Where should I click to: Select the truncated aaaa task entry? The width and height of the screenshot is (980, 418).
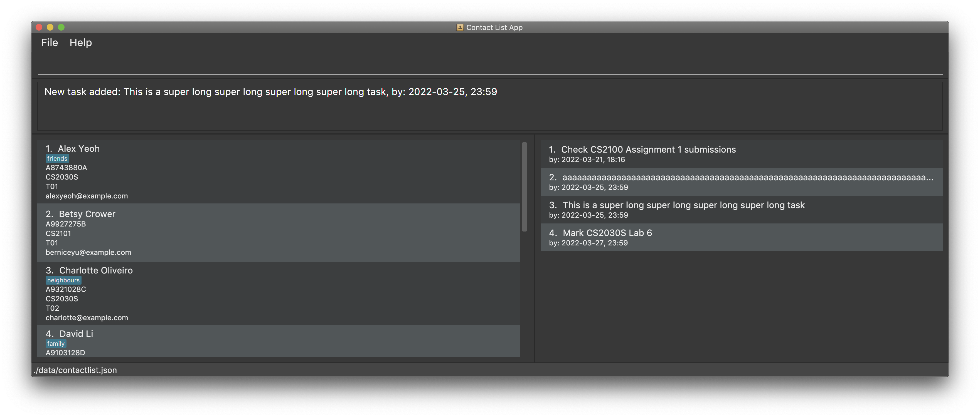click(x=741, y=182)
